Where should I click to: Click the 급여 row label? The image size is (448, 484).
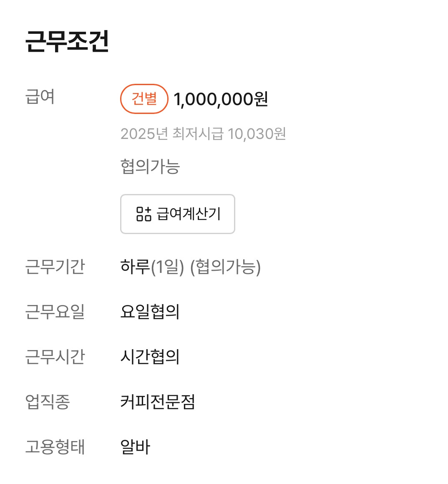(x=40, y=96)
